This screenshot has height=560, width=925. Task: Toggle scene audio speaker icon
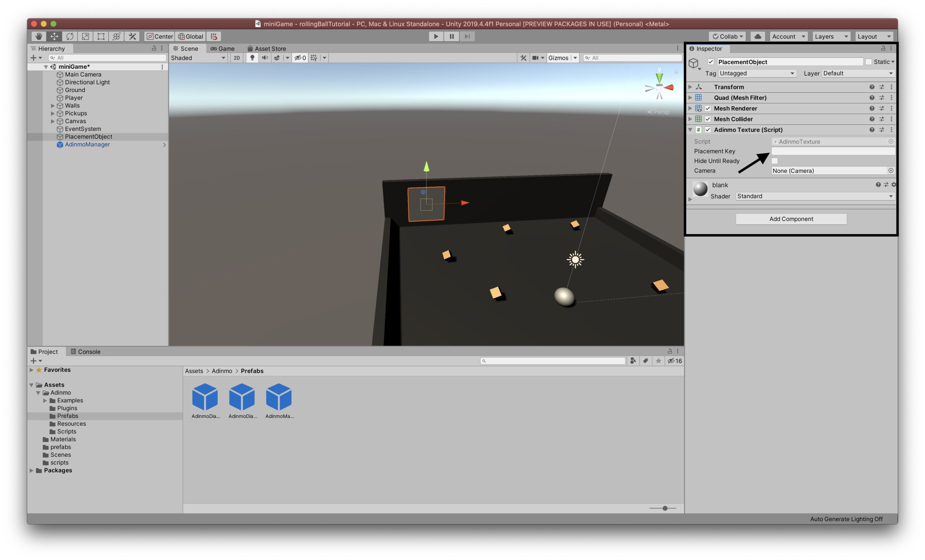(x=264, y=58)
